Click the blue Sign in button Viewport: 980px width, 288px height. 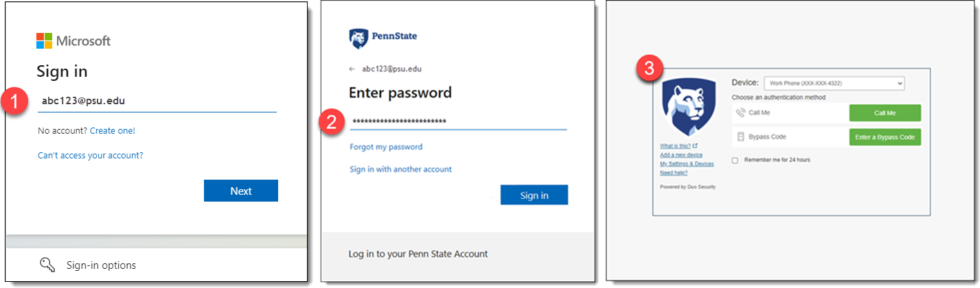point(534,195)
